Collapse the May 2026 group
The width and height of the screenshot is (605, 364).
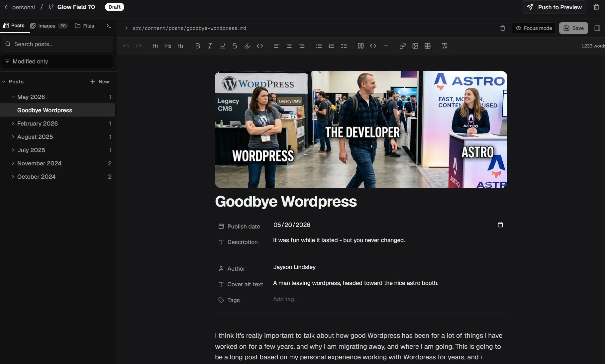pos(13,97)
